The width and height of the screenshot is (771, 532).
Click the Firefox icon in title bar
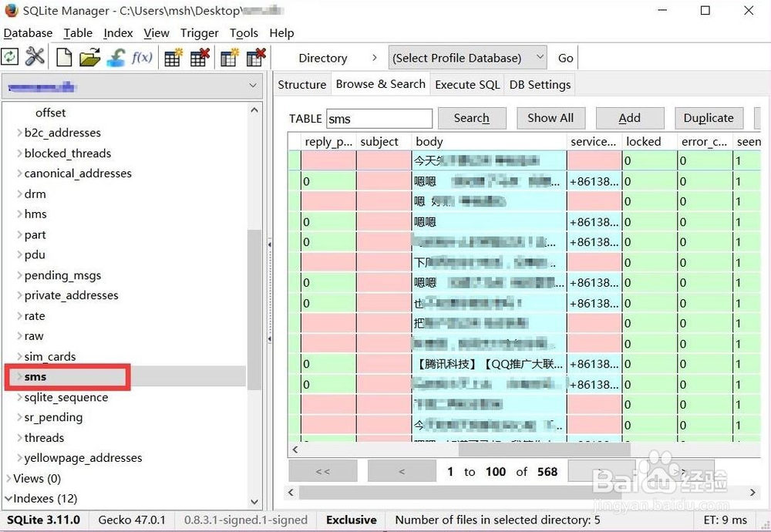pyautogui.click(x=11, y=10)
